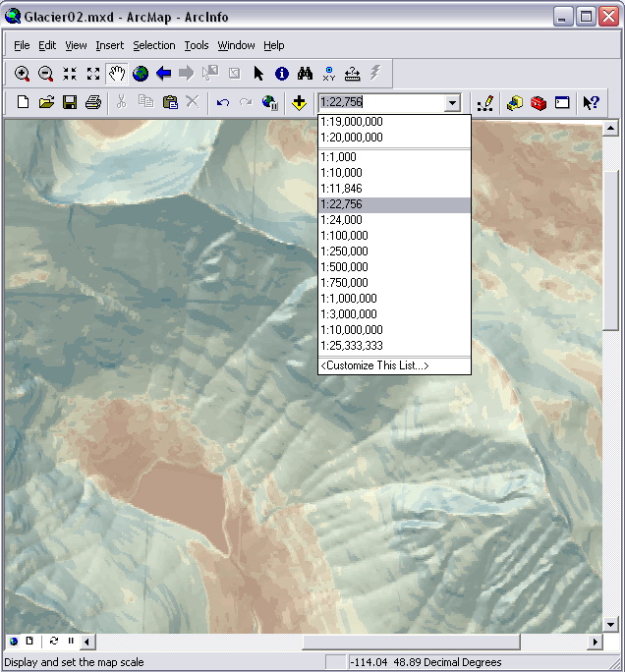Viewport: 625px width, 672px height.
Task: Click the Select Features tool
Action: tap(210, 74)
